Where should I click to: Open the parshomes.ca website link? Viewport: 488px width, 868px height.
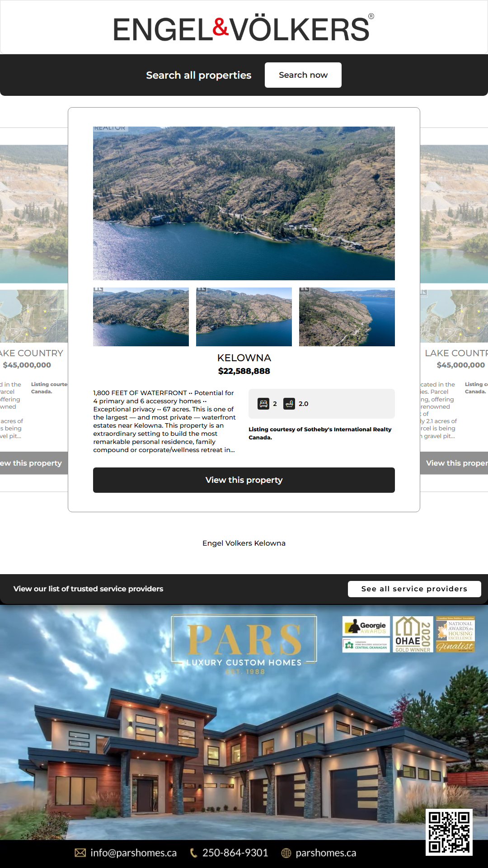325,853
